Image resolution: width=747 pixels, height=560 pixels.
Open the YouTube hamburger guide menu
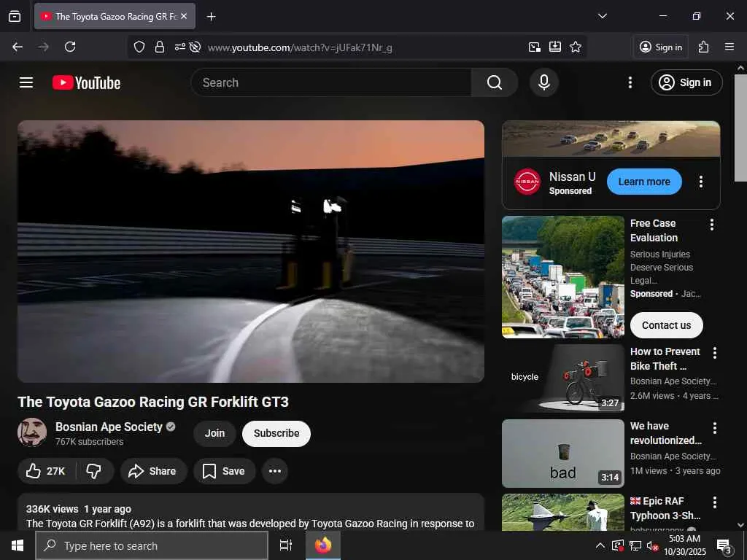(26, 82)
